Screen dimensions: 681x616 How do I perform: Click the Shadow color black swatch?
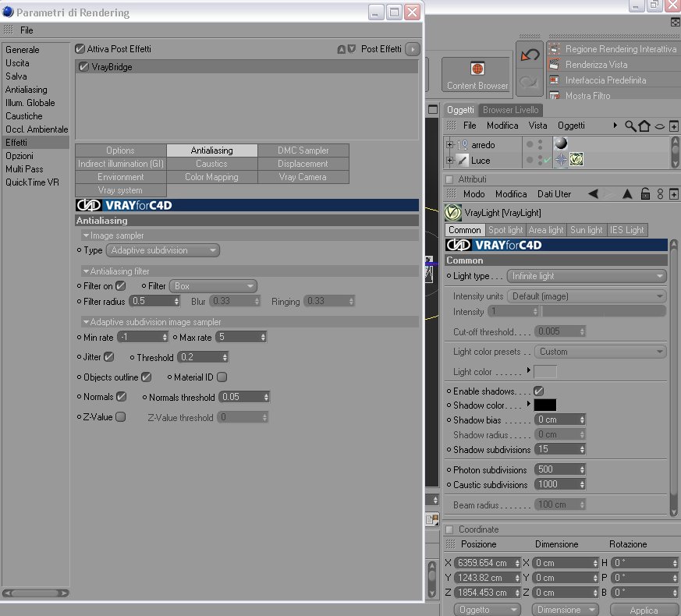point(544,405)
